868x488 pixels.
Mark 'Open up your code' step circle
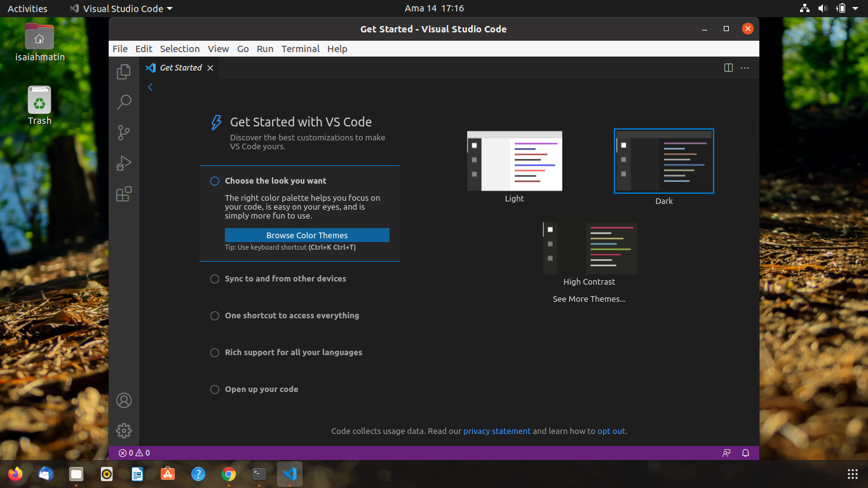[x=215, y=390]
